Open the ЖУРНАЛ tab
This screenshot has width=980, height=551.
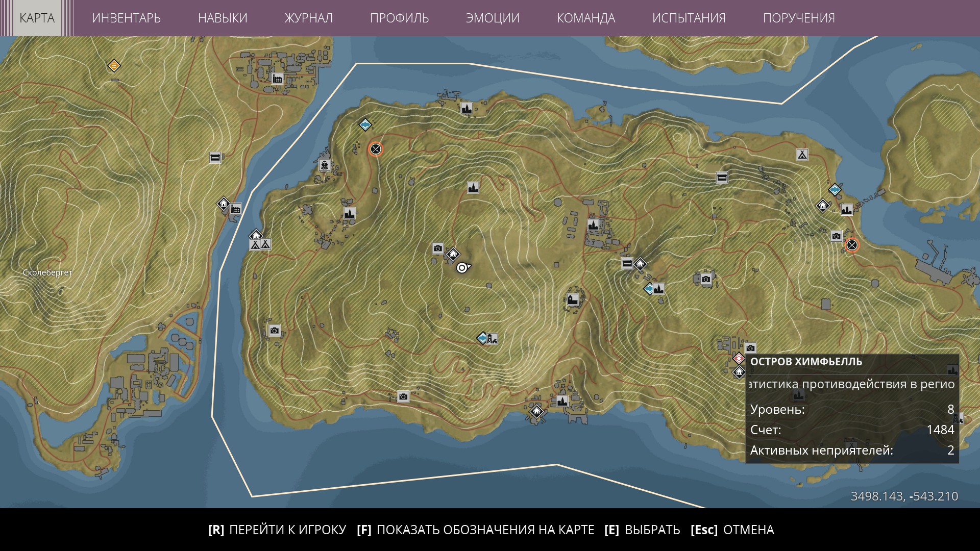coord(309,18)
